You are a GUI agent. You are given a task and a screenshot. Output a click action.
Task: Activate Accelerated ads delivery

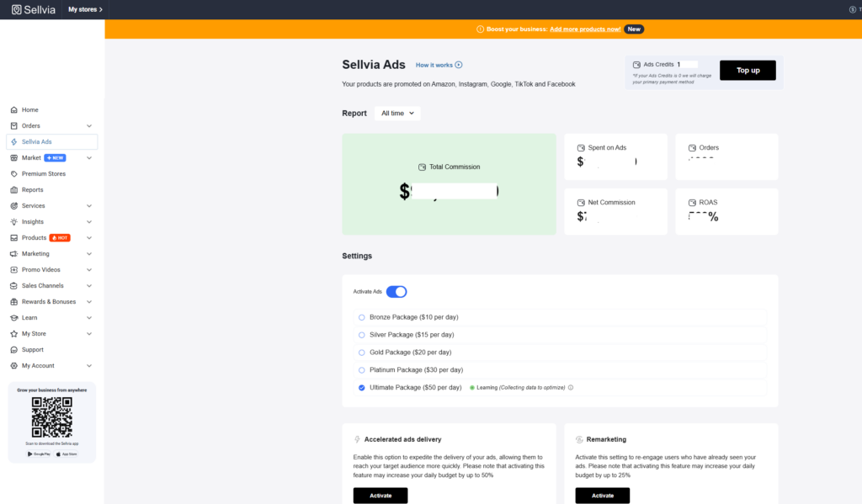[x=380, y=496]
